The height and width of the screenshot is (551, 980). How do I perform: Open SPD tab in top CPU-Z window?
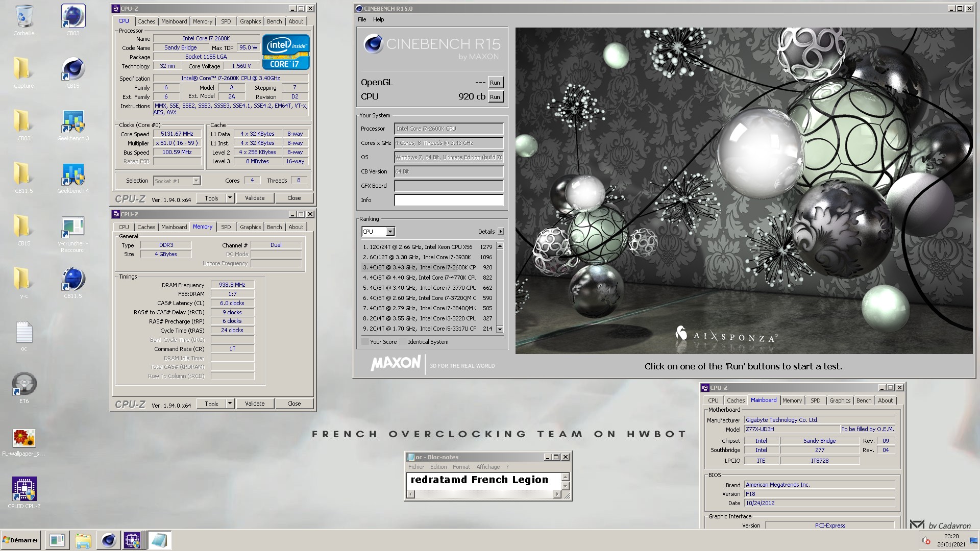coord(226,21)
